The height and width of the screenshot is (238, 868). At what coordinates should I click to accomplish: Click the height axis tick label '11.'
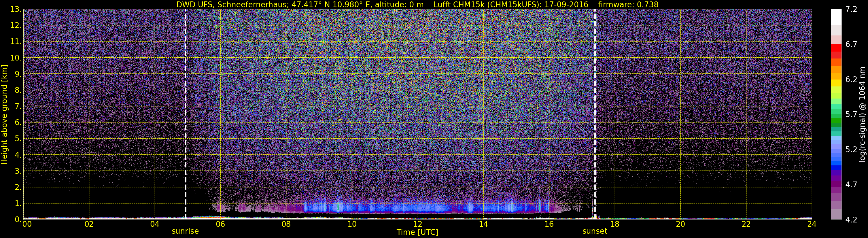tap(16, 41)
